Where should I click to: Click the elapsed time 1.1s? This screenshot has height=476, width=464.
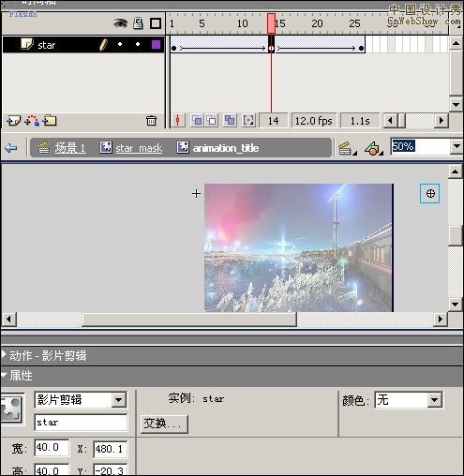pos(360,121)
